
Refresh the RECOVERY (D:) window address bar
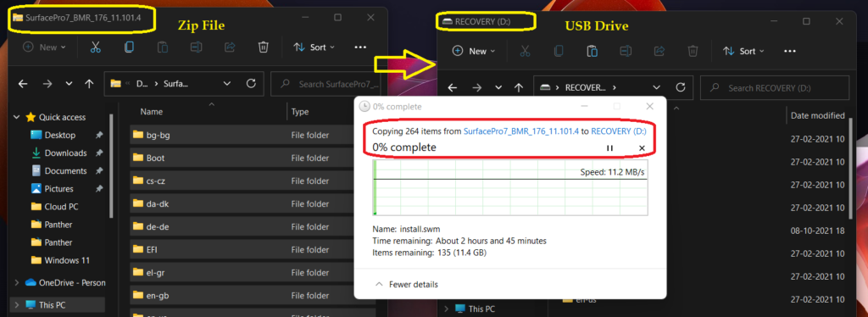681,88
